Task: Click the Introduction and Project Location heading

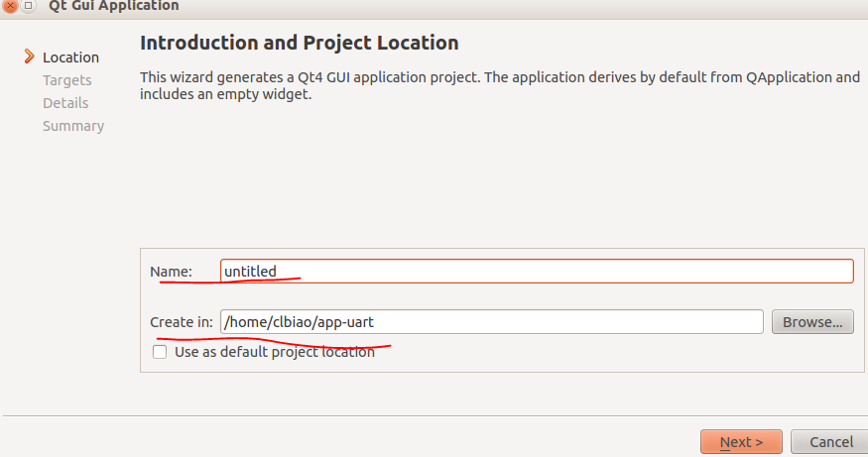Action: [299, 44]
